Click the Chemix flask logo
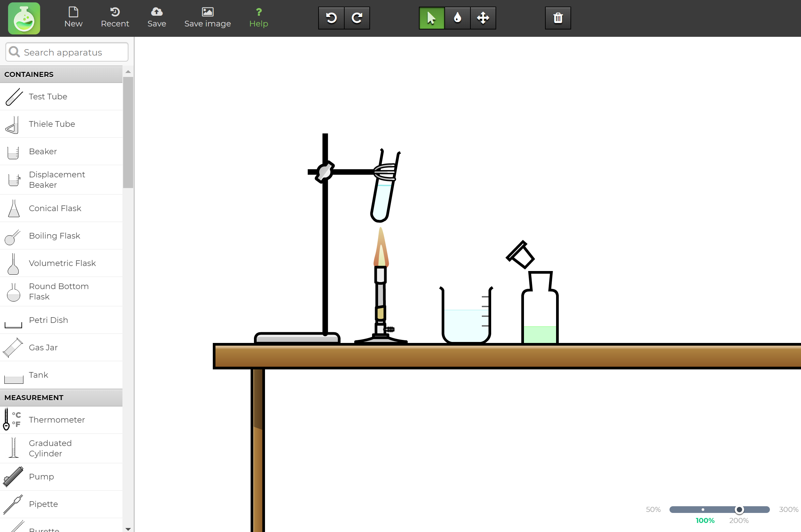Viewport: 801px width, 532px height. coord(23,18)
